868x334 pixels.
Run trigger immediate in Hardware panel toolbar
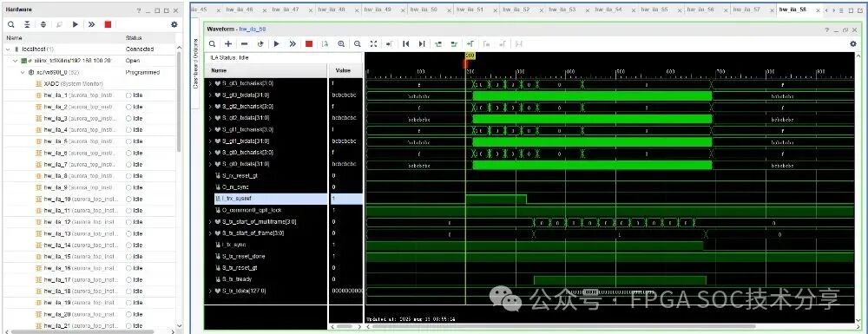pos(91,24)
